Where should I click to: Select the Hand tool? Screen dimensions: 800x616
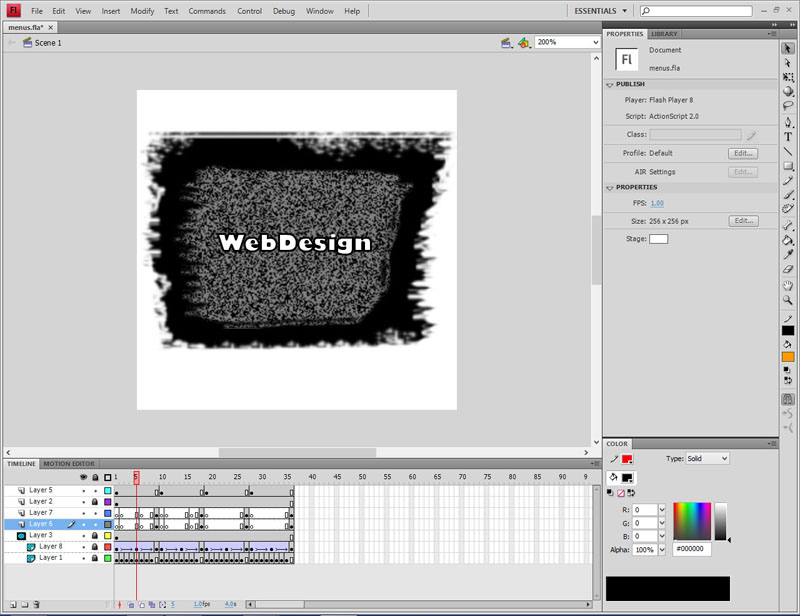(788, 285)
